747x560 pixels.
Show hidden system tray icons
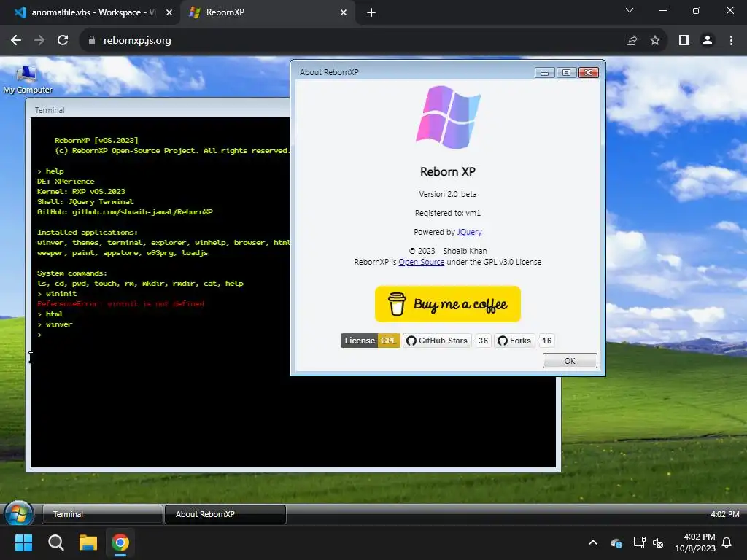coord(593,542)
